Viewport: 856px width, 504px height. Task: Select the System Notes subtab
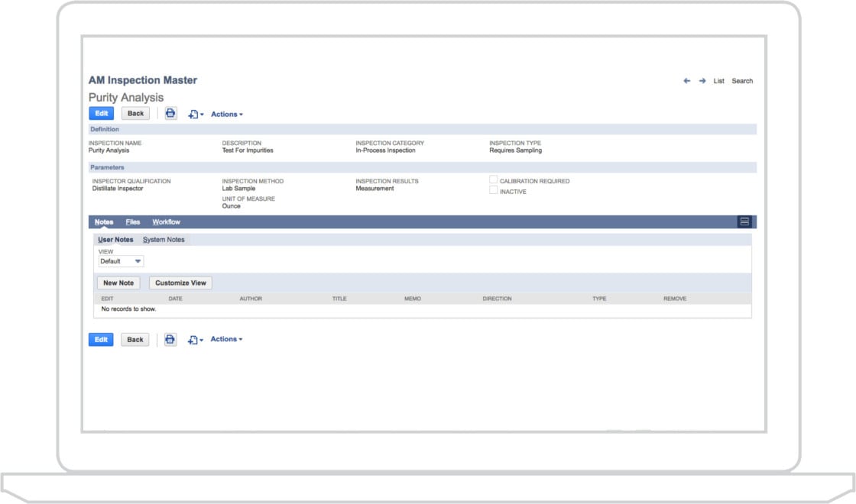(164, 240)
